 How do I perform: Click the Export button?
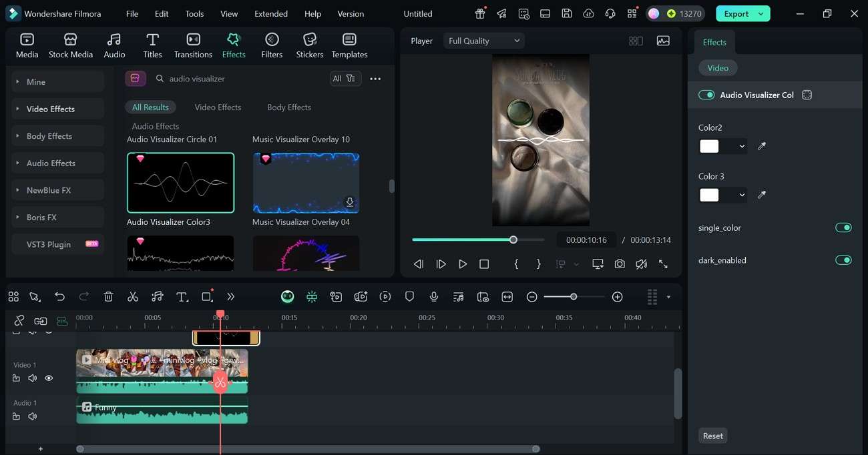pos(736,13)
